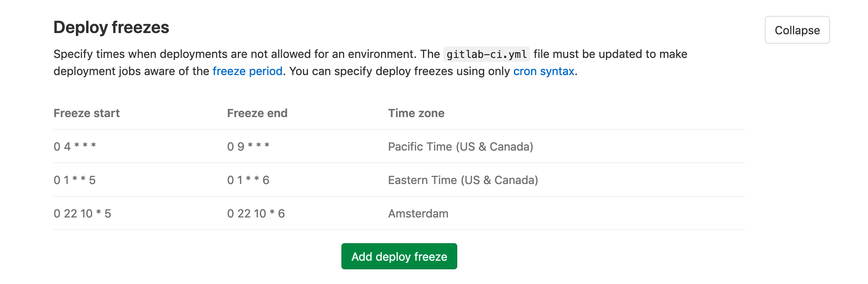The height and width of the screenshot is (284, 868).
Task: Open the cron syntax help link
Action: tap(544, 71)
